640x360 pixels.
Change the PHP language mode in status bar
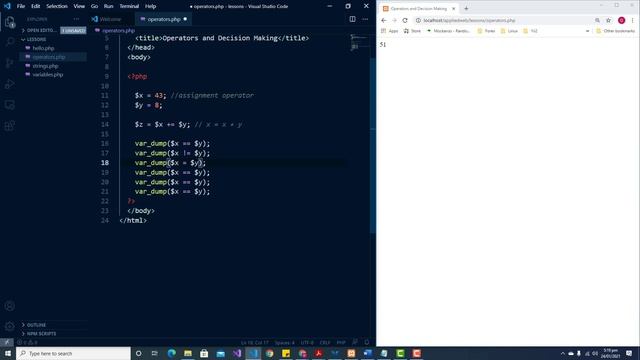pos(341,342)
